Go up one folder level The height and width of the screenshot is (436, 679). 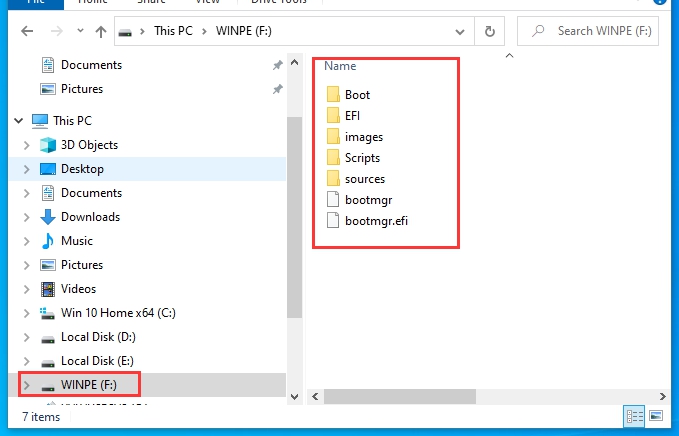pyautogui.click(x=101, y=31)
